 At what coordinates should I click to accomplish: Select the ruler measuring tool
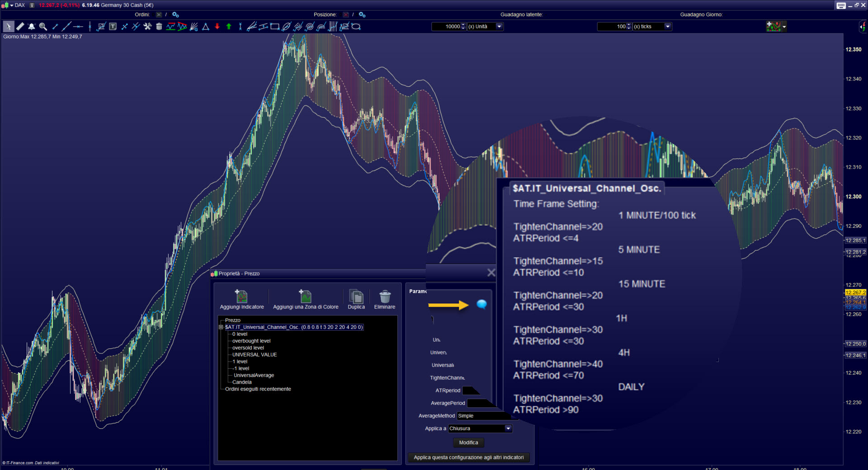[20, 27]
